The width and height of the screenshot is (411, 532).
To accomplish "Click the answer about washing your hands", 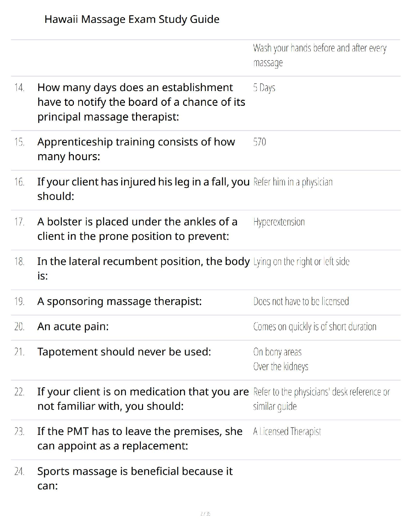I will click(319, 55).
